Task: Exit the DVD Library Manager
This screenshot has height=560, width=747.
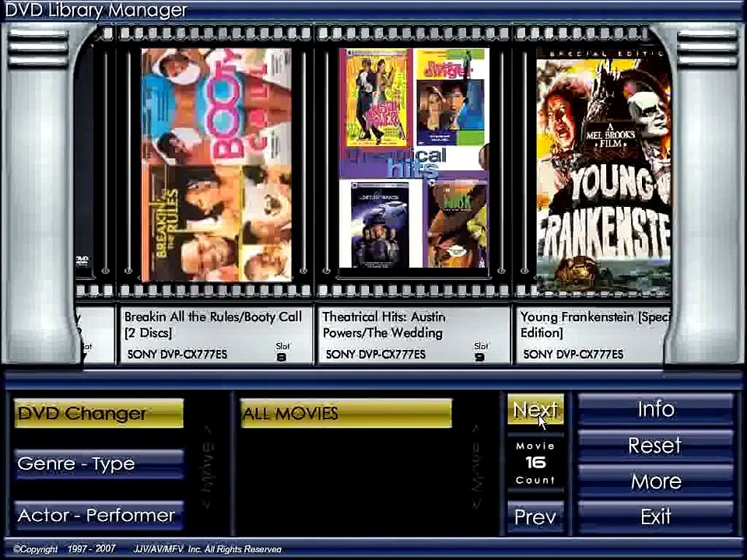Action: click(x=655, y=516)
